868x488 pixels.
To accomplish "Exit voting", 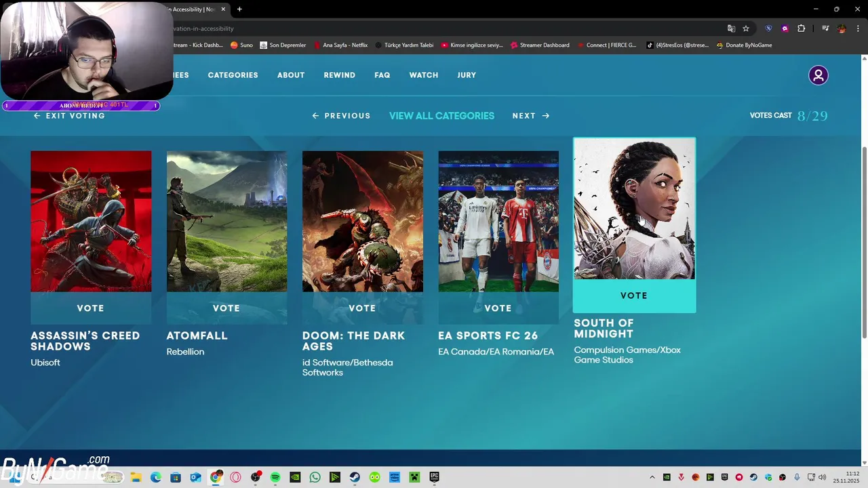I will [x=69, y=116].
